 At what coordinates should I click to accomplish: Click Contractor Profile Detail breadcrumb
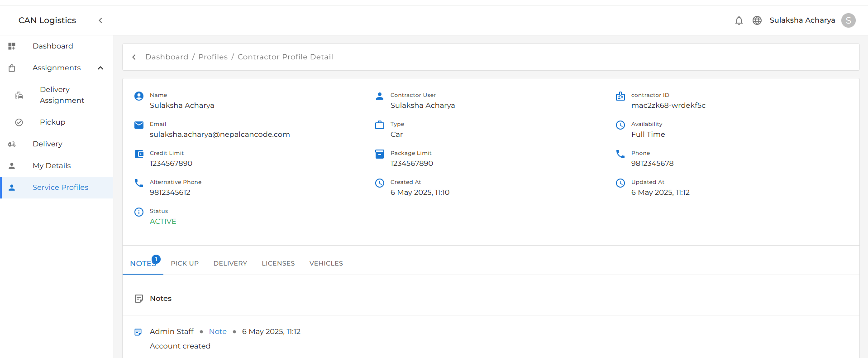point(285,57)
